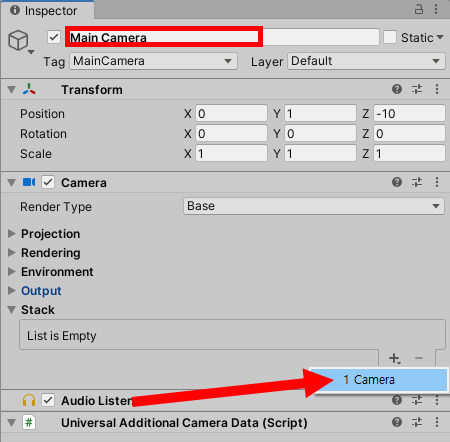Click the Audio Listener headphones icon
This screenshot has width=450, height=442.
(x=29, y=400)
